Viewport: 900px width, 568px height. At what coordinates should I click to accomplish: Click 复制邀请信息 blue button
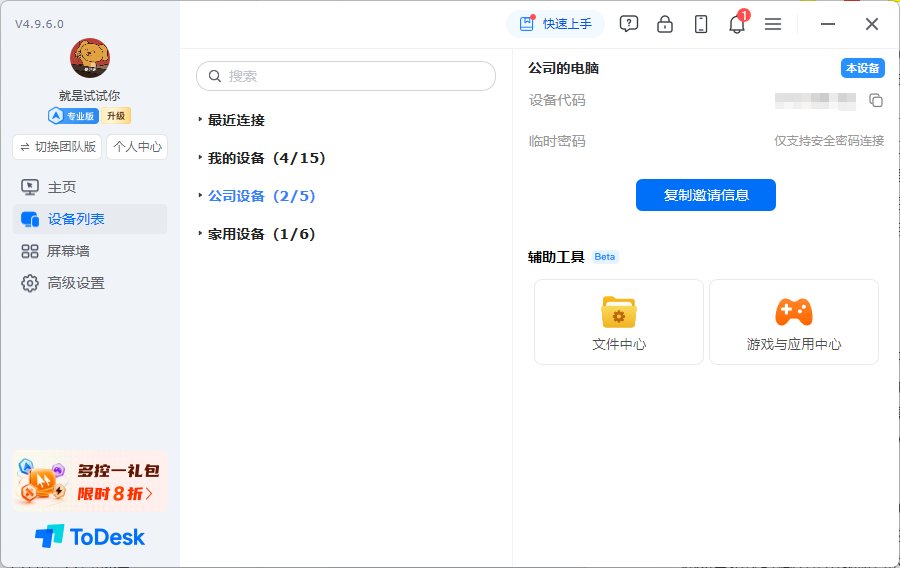705,195
